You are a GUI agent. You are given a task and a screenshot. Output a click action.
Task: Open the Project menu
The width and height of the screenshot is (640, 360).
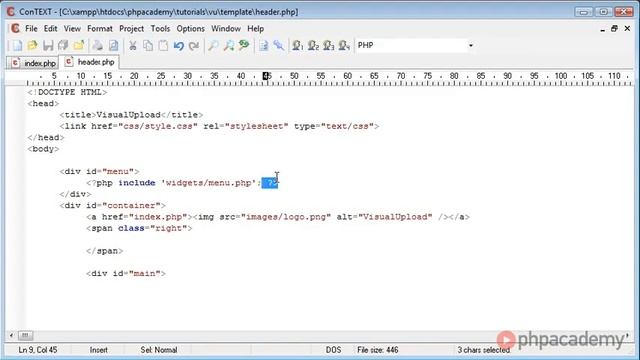(131, 29)
